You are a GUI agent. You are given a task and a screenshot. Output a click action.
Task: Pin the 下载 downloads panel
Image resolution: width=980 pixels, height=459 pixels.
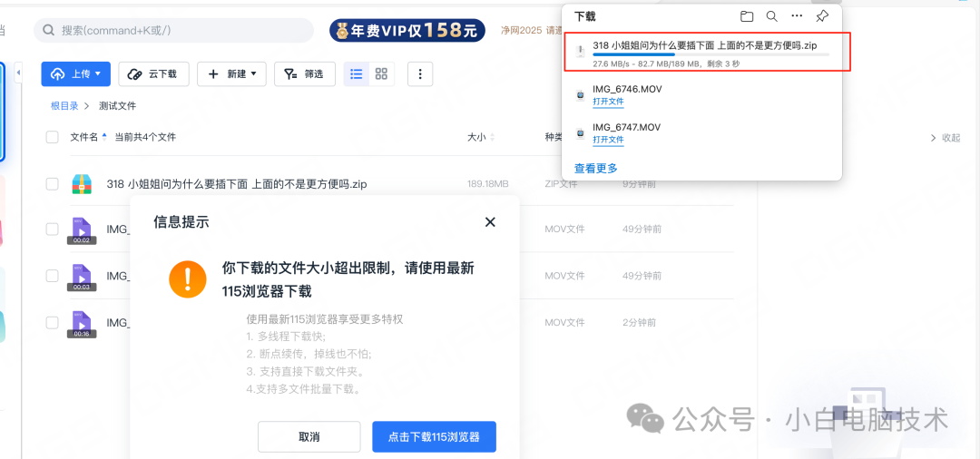[822, 16]
